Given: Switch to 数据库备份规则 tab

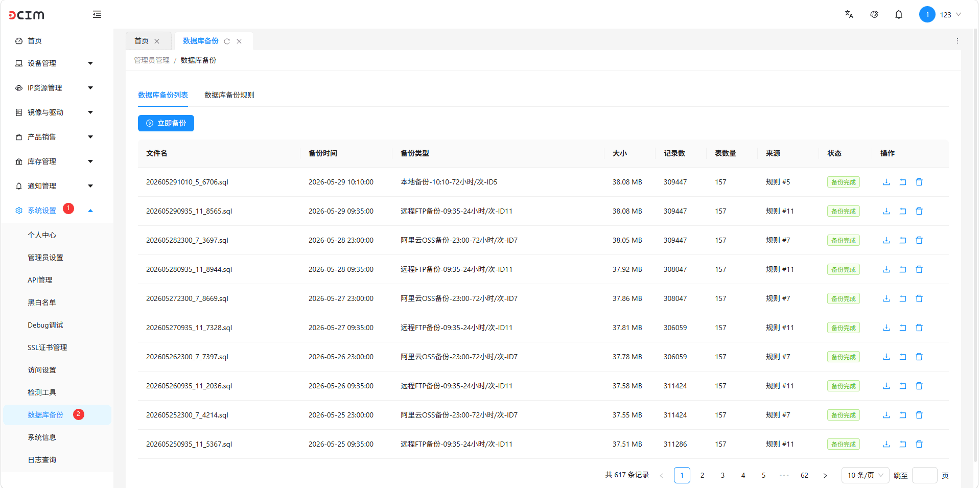Looking at the screenshot, I should [x=229, y=95].
